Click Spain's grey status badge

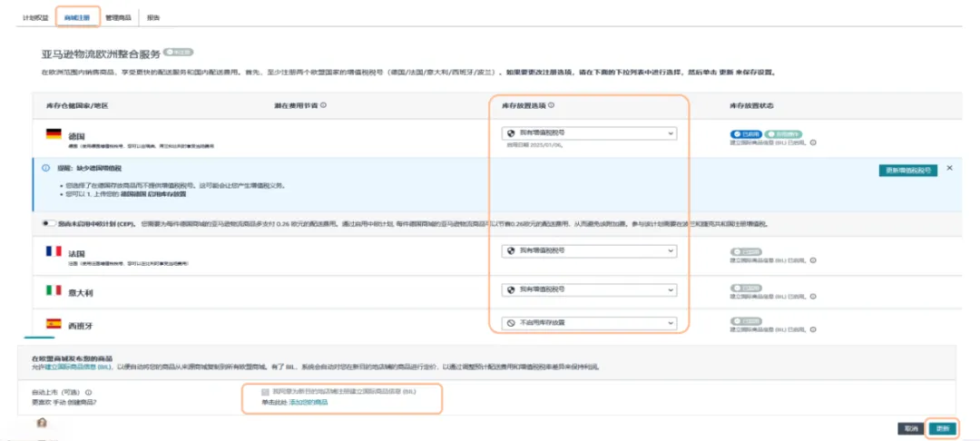pyautogui.click(x=746, y=321)
